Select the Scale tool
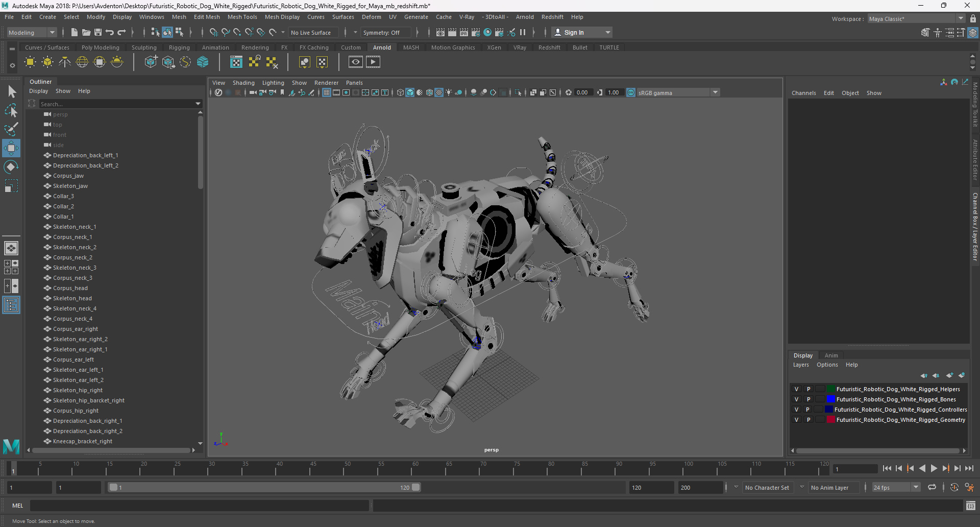Viewport: 980px width, 527px height. 11,186
